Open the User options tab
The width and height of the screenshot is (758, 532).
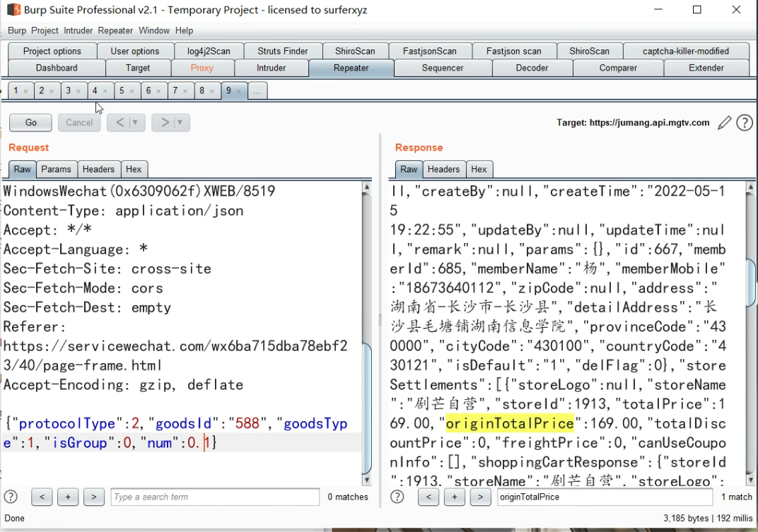(135, 51)
